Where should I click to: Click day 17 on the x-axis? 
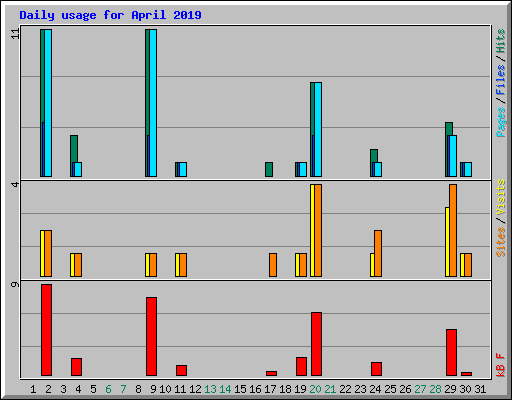tap(270, 389)
